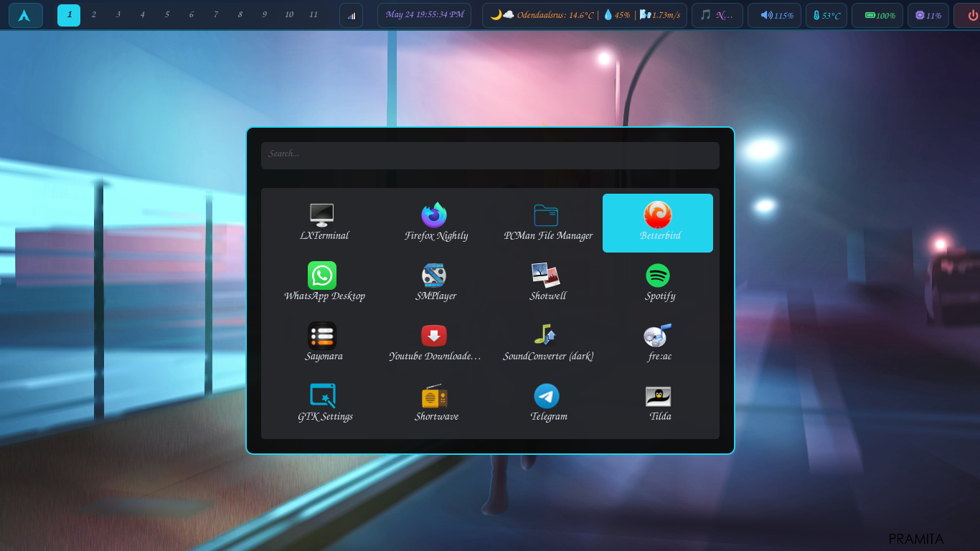Launch the Youtube Downloader app
The image size is (980, 551).
436,344
